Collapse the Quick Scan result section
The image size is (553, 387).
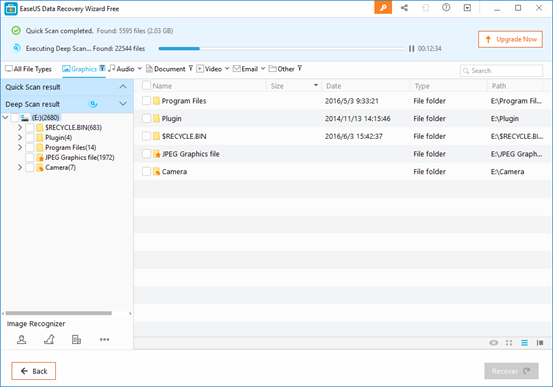pos(123,87)
